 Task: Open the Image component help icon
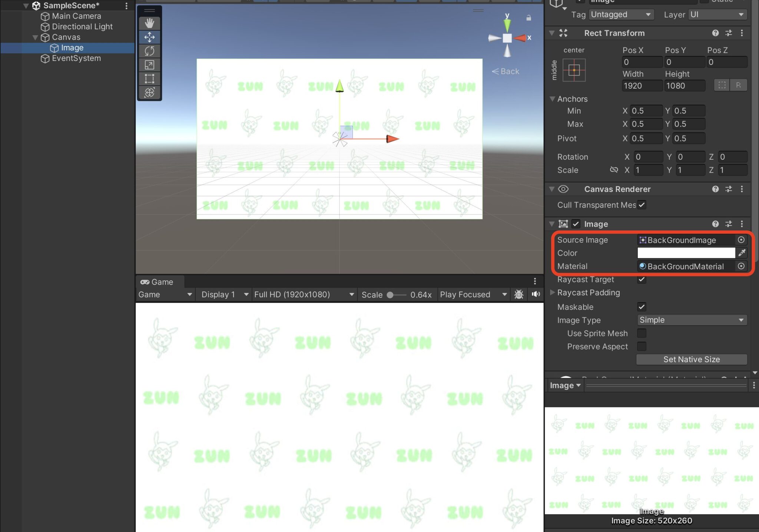click(x=715, y=224)
